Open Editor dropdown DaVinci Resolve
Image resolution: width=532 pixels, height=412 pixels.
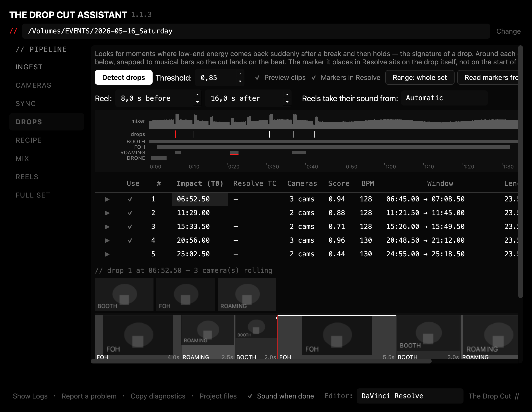pos(410,396)
